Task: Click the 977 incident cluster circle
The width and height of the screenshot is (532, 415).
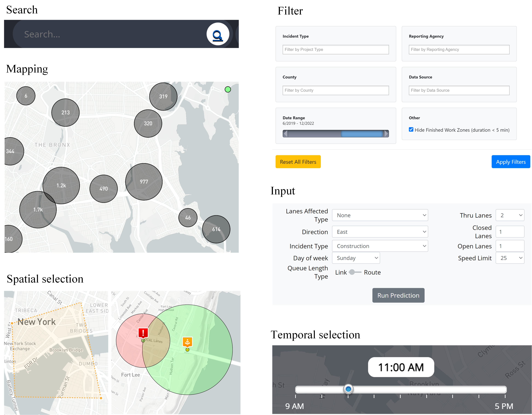Action: [x=144, y=182]
